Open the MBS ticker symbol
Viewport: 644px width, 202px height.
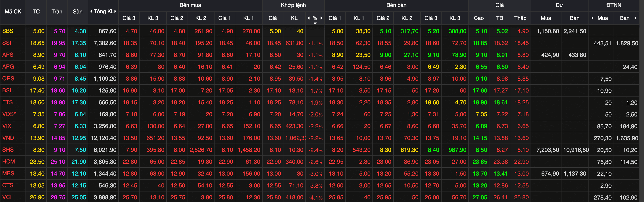[x=8, y=174]
